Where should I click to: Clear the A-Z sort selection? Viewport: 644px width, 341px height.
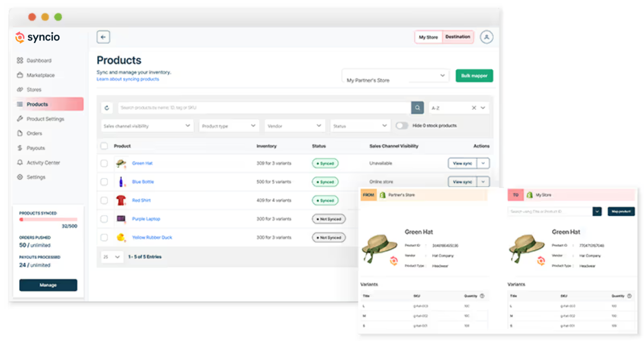pos(474,108)
